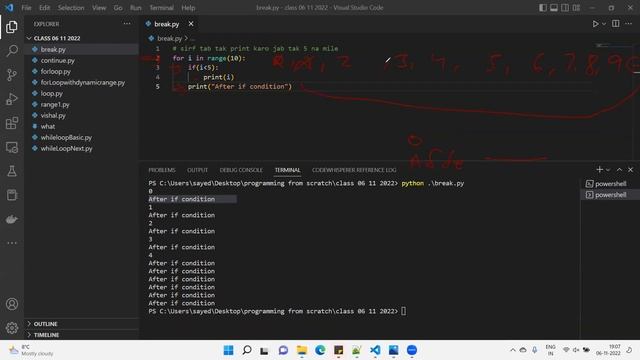The width and height of the screenshot is (640, 360).
Task: Open the Edit menu
Action: tap(44, 8)
